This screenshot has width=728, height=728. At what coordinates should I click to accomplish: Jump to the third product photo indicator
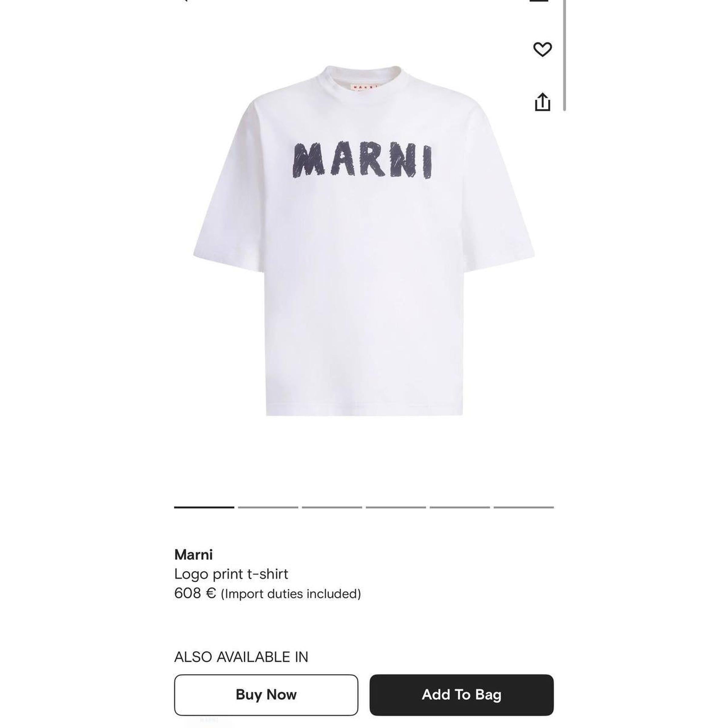(x=332, y=507)
